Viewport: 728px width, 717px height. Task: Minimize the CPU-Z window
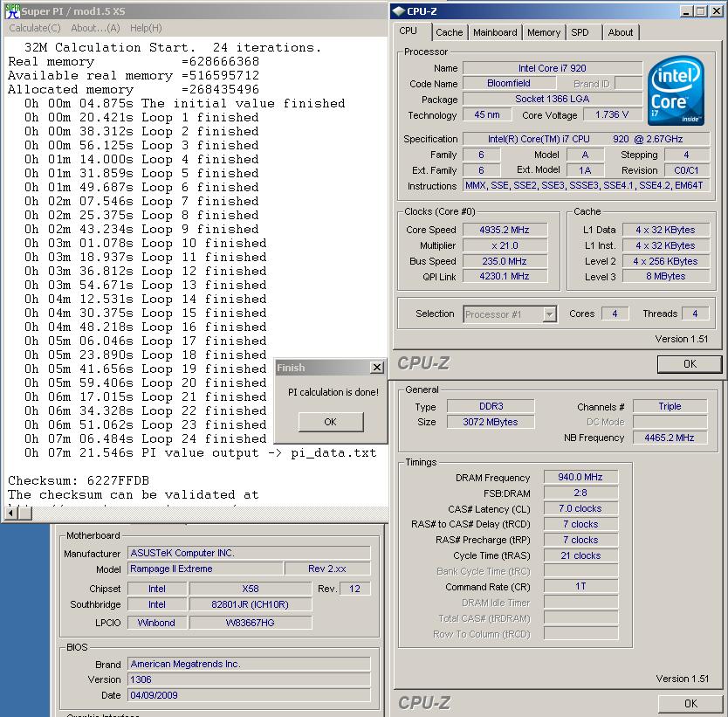click(x=687, y=11)
